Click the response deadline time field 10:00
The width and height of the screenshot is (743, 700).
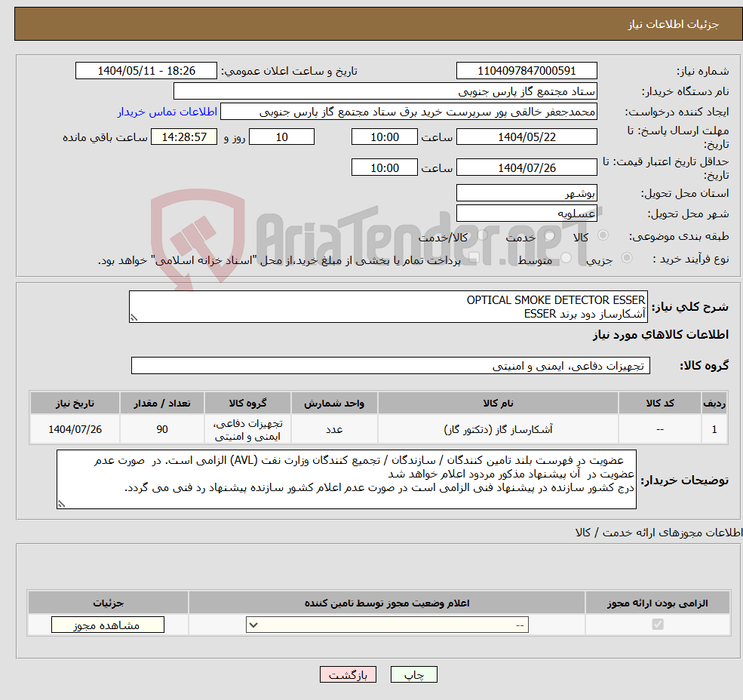384,137
